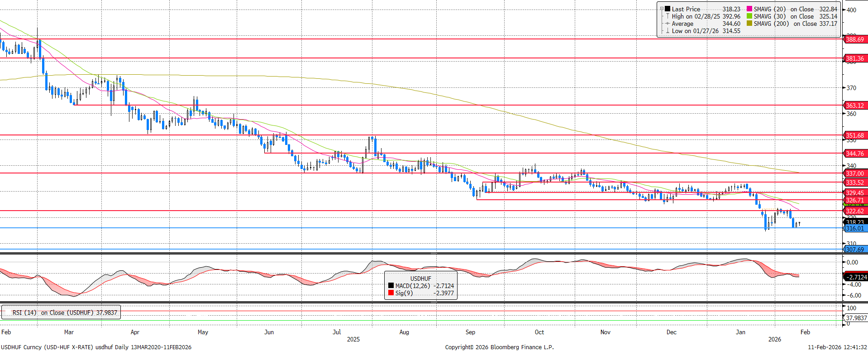Click the -2.7124 MACD value axis tag
Viewport: 868px width, 351px height.
coord(856,277)
